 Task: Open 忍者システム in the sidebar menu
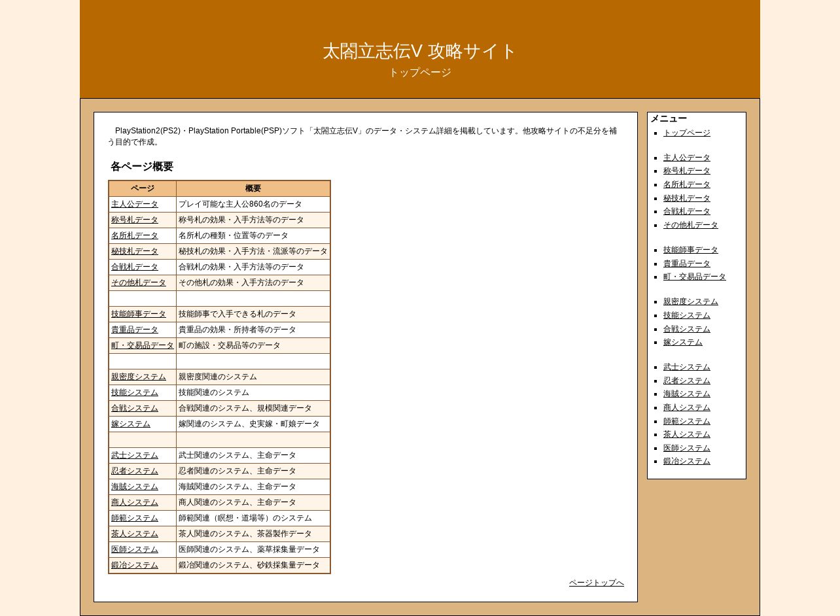686,381
